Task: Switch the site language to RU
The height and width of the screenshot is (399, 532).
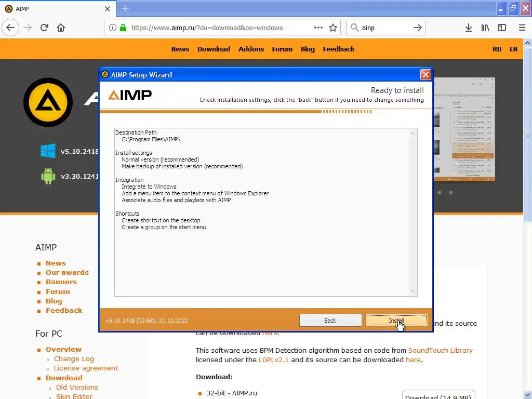Action: coord(497,49)
